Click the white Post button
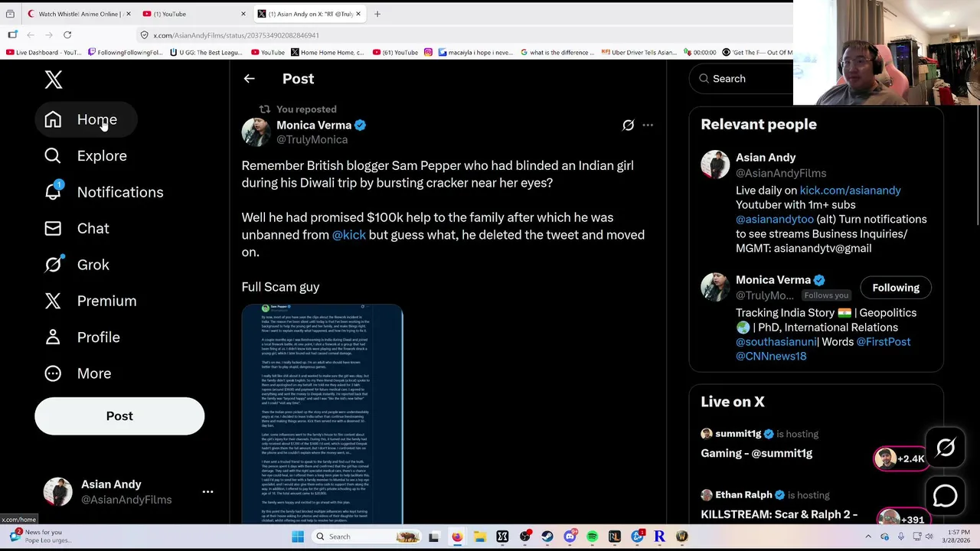This screenshot has width=980, height=551. click(x=119, y=416)
